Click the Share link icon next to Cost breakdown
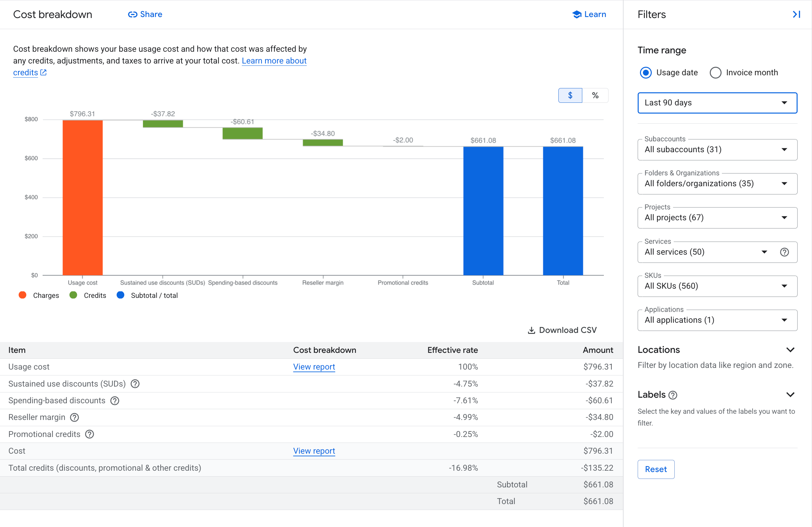 coord(133,14)
